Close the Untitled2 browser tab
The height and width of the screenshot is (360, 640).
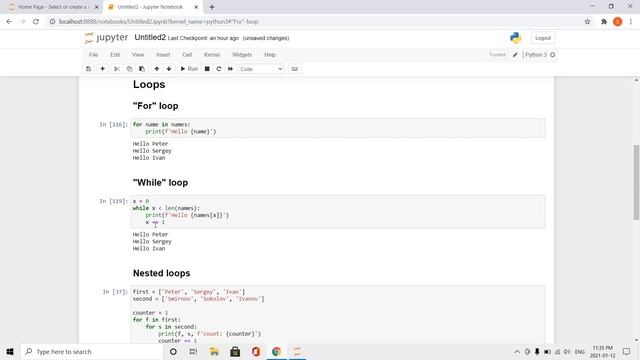pyautogui.click(x=196, y=7)
